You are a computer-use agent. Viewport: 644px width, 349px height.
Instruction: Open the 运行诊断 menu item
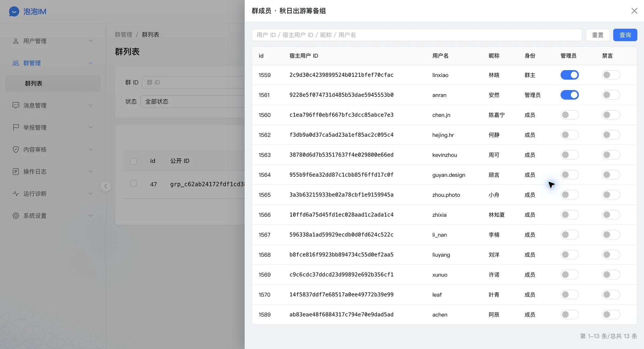pos(53,194)
